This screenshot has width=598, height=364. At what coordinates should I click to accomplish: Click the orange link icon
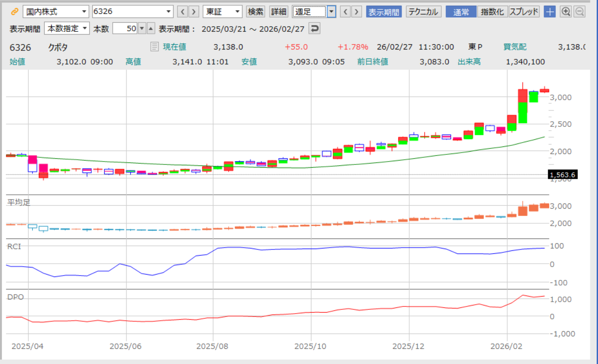click(x=14, y=12)
